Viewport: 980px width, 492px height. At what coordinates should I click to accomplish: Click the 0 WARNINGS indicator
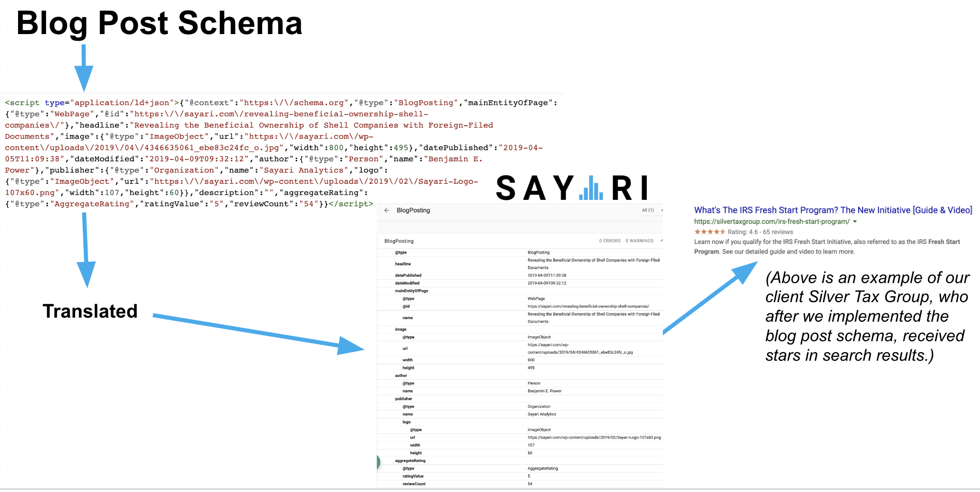coord(638,241)
